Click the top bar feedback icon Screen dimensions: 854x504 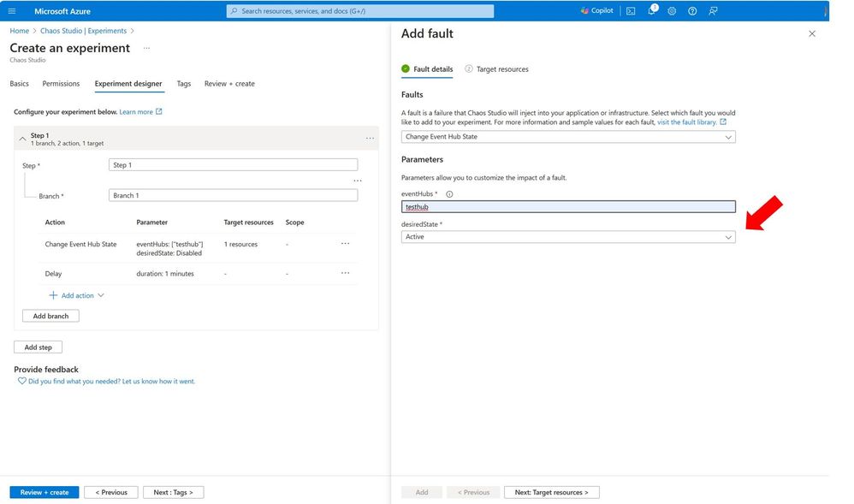(x=713, y=11)
